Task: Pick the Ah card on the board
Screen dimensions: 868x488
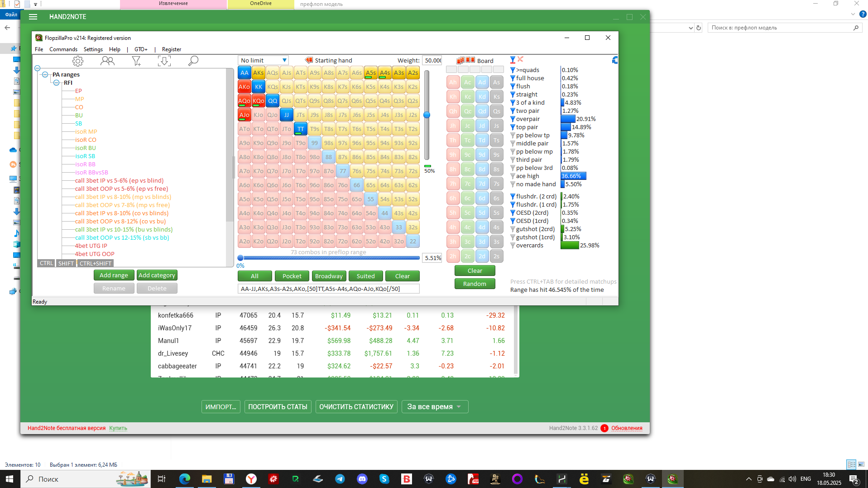Action: [453, 82]
